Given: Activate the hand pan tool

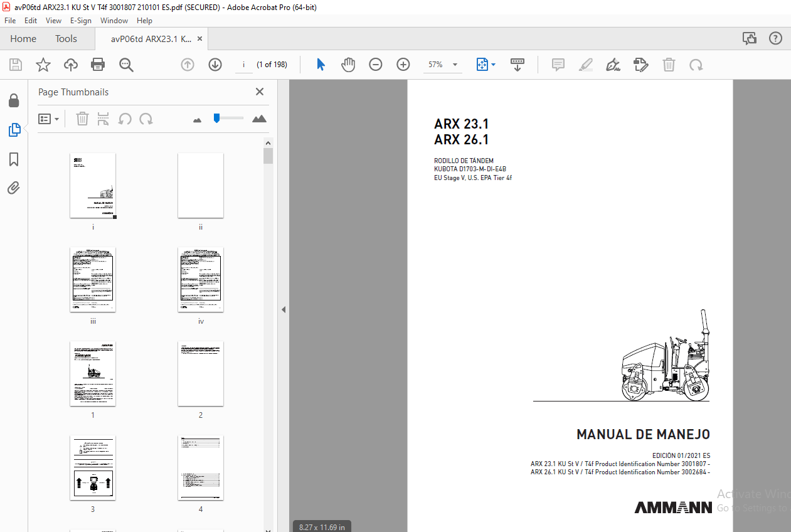Looking at the screenshot, I should 348,65.
